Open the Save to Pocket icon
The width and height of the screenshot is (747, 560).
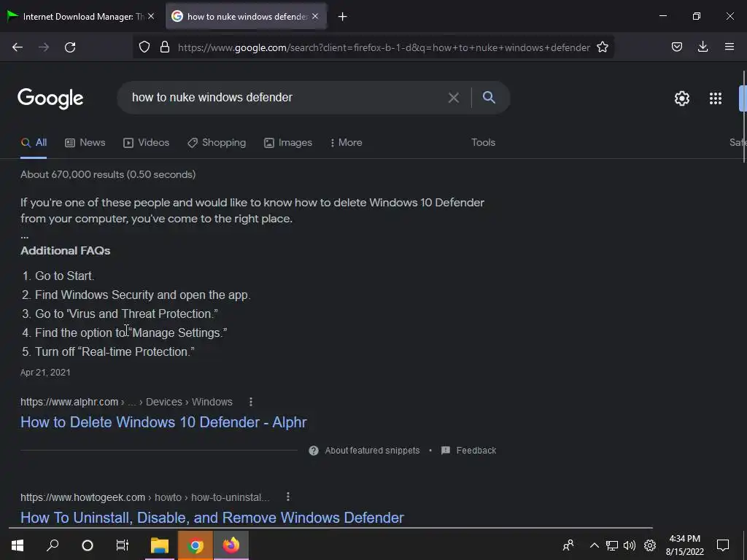click(676, 47)
